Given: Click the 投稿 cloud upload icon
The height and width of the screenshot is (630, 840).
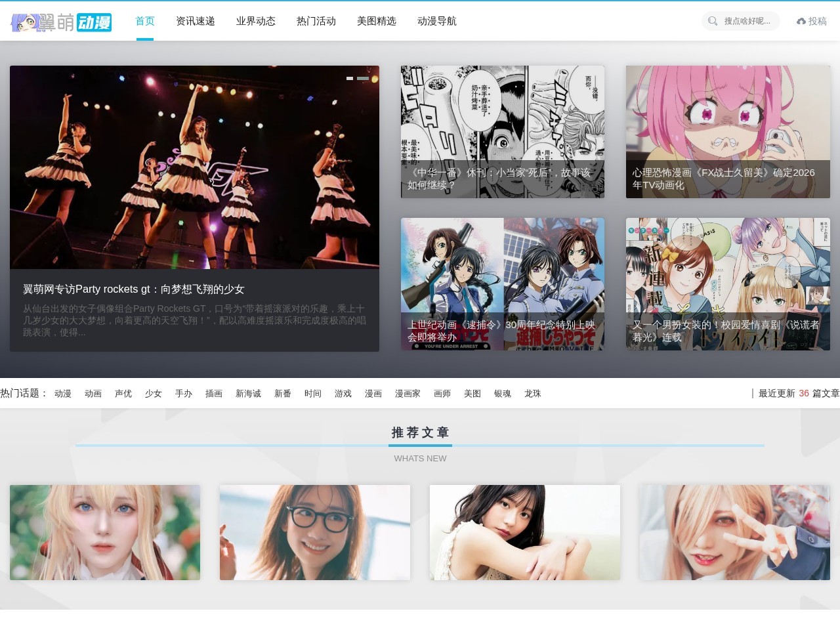Looking at the screenshot, I should [801, 22].
